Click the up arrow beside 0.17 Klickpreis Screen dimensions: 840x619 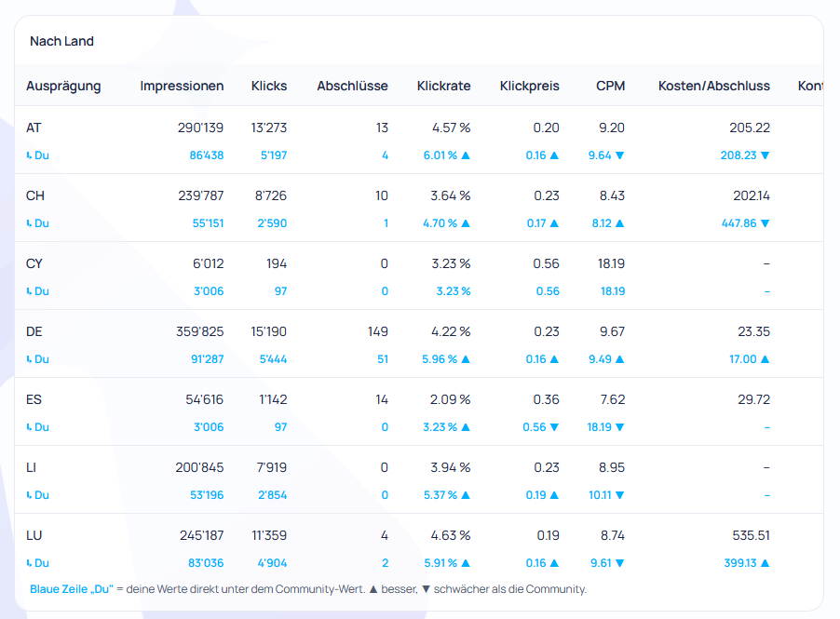point(554,223)
